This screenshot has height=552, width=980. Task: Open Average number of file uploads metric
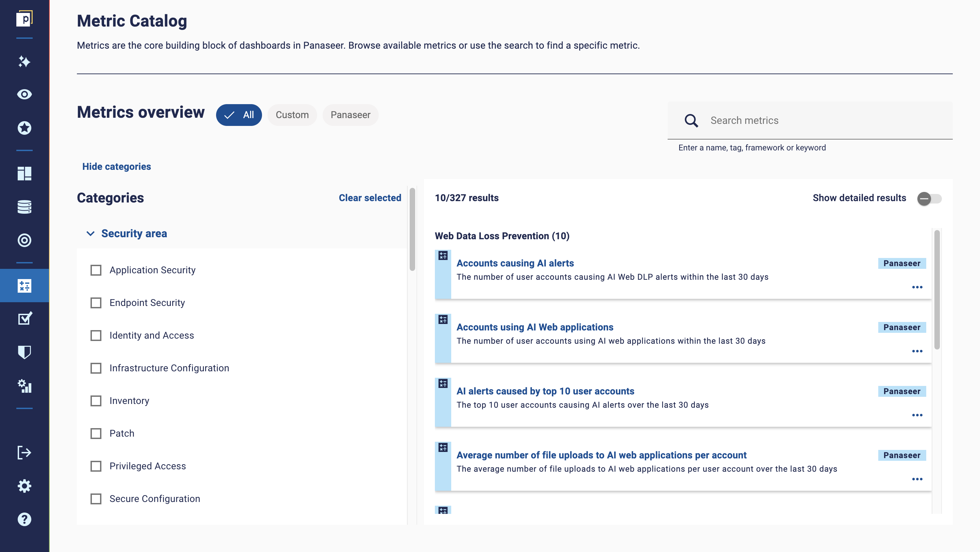(602, 455)
